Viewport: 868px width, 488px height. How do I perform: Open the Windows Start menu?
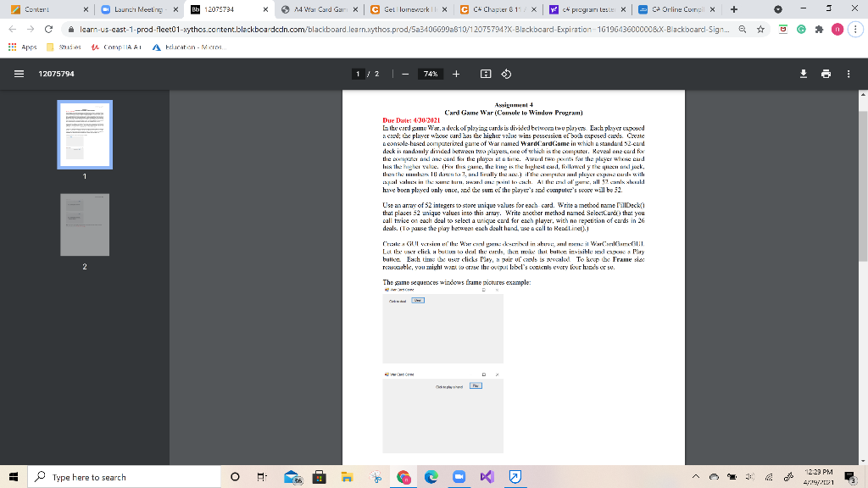coord(14,476)
